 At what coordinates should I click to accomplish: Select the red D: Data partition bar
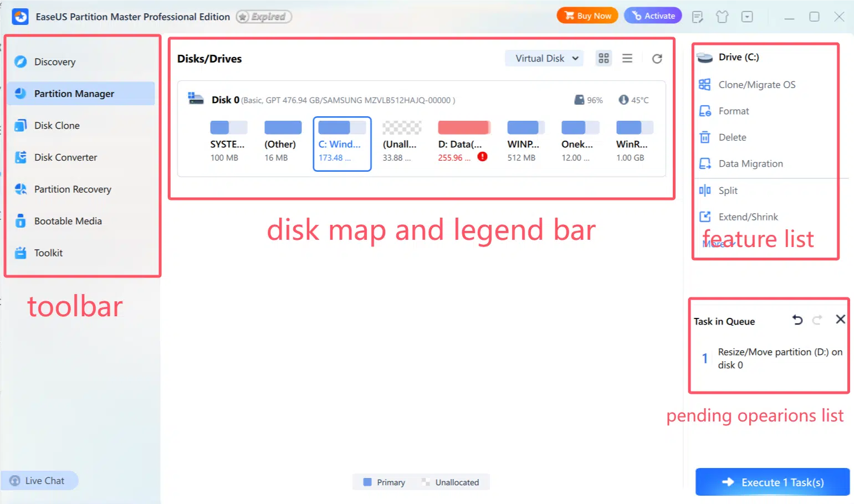(x=464, y=128)
